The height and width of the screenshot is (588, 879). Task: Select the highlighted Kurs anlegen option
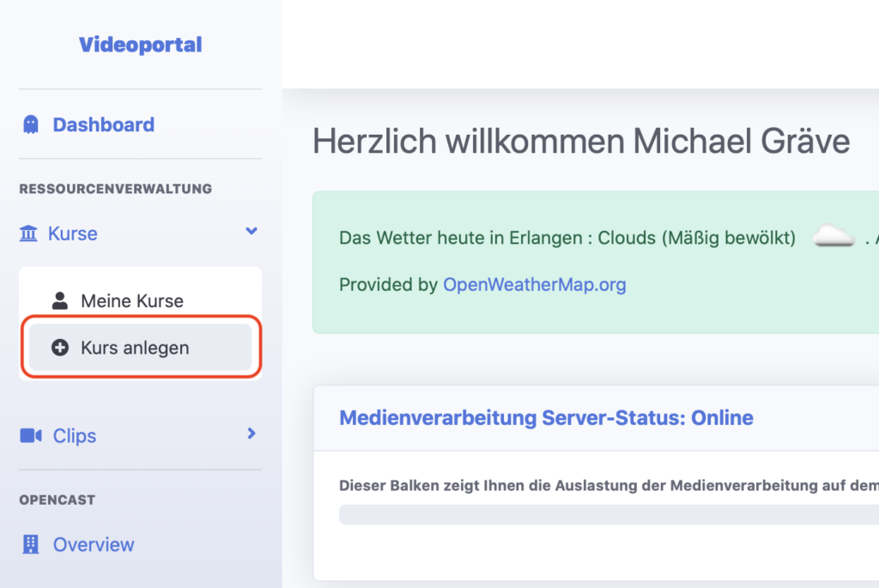pyautogui.click(x=134, y=347)
